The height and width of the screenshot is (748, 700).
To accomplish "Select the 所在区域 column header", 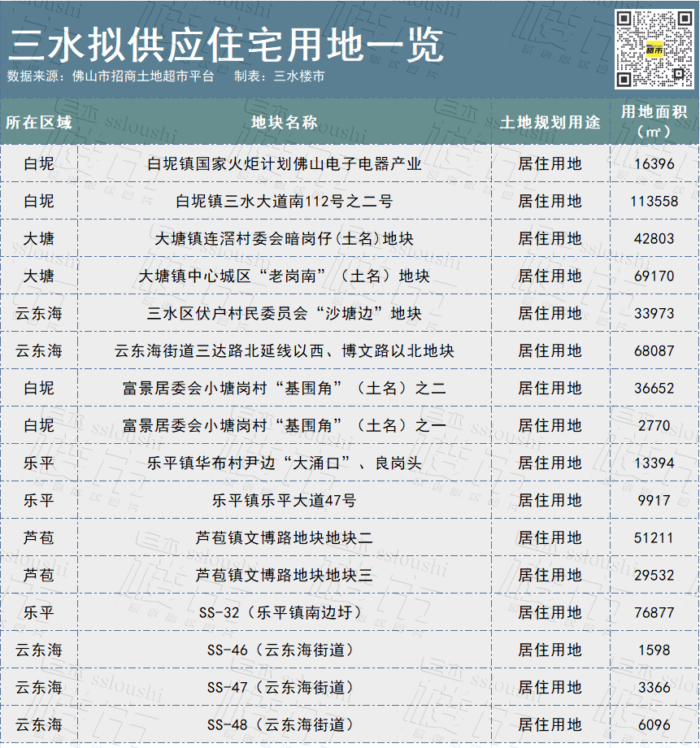I will pos(39,119).
